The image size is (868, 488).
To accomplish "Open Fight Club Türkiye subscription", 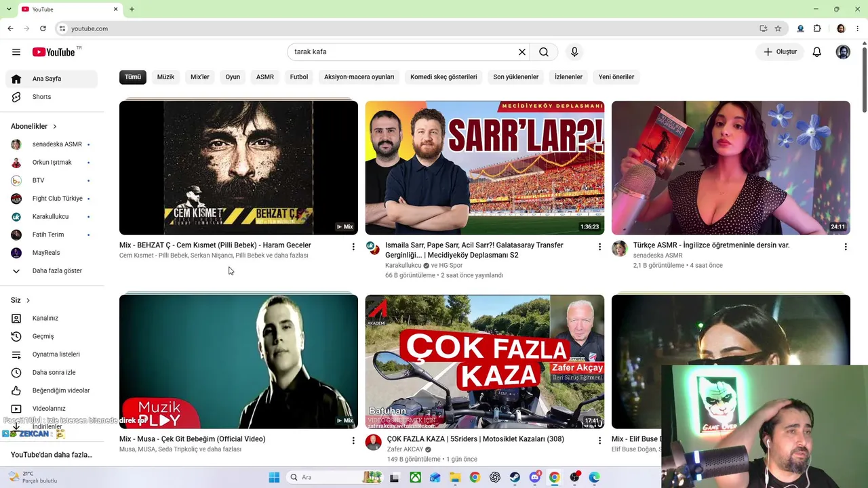I will pyautogui.click(x=52, y=199).
